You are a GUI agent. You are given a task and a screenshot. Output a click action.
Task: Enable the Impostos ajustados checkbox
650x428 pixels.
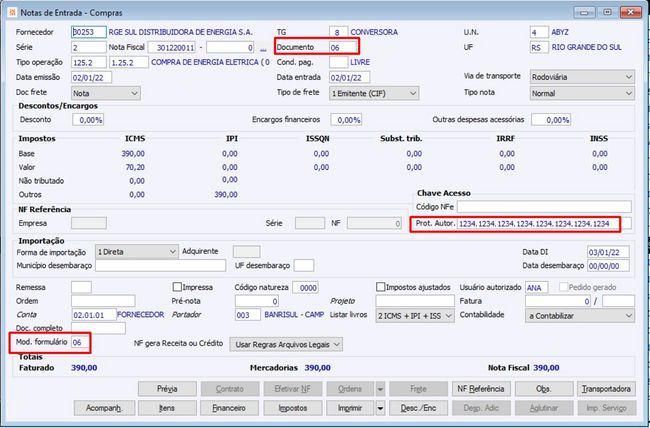(x=381, y=286)
